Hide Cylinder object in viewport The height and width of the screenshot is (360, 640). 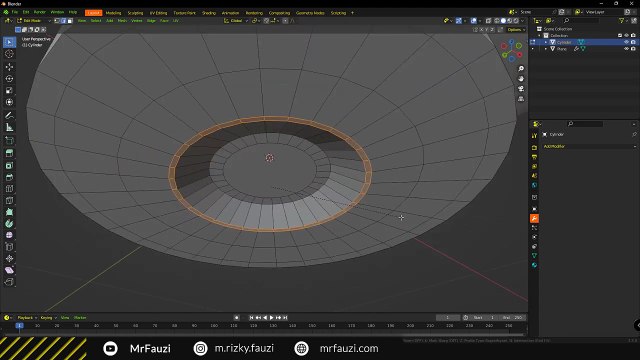[626, 42]
